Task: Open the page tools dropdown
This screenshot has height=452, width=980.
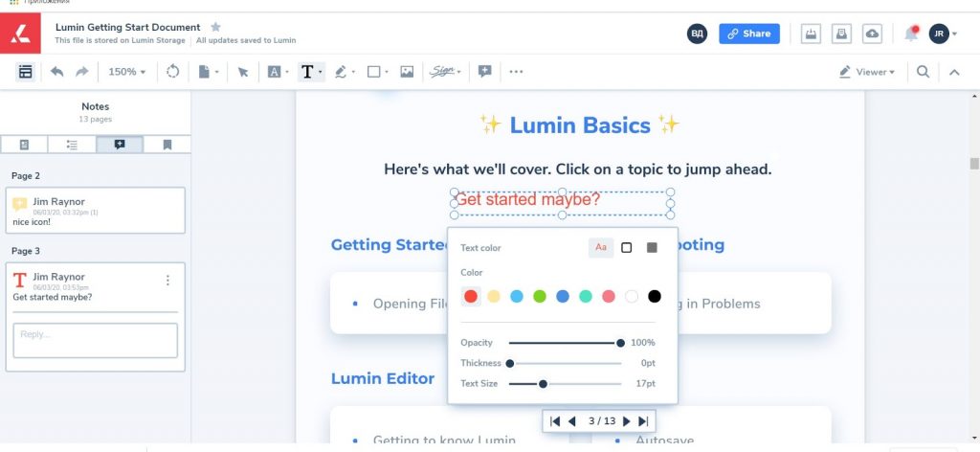Action: pyautogui.click(x=208, y=72)
